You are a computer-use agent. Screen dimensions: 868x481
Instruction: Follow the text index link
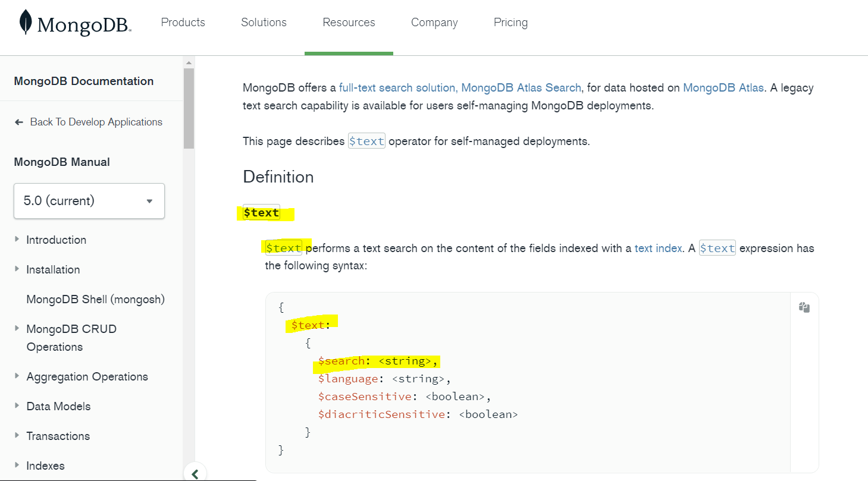coord(658,248)
